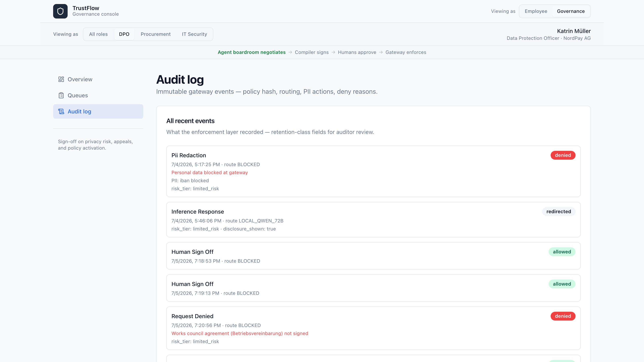644x362 pixels.
Task: Click the allowed badge on 7:19:13 PM event
Action: click(x=562, y=284)
